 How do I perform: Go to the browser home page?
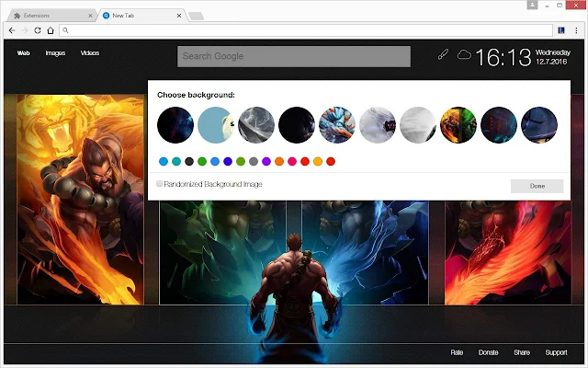[51, 30]
